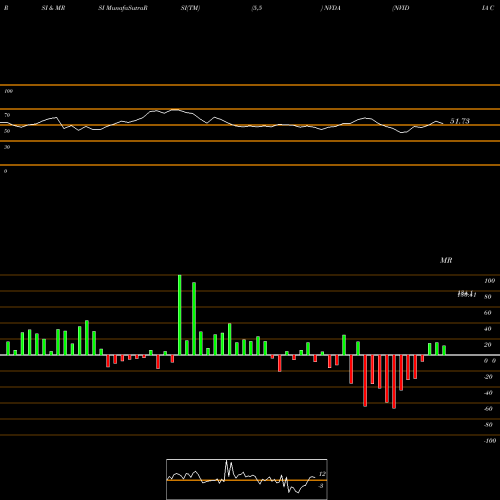
Task: Select the RSI axis label 30
Action: point(7,147)
